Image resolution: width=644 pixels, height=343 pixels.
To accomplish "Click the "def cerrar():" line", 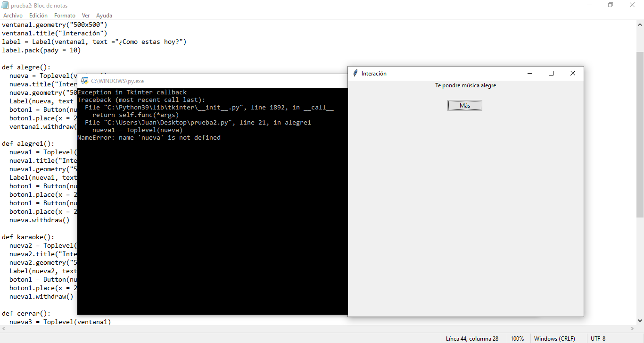I will click(x=26, y=313).
